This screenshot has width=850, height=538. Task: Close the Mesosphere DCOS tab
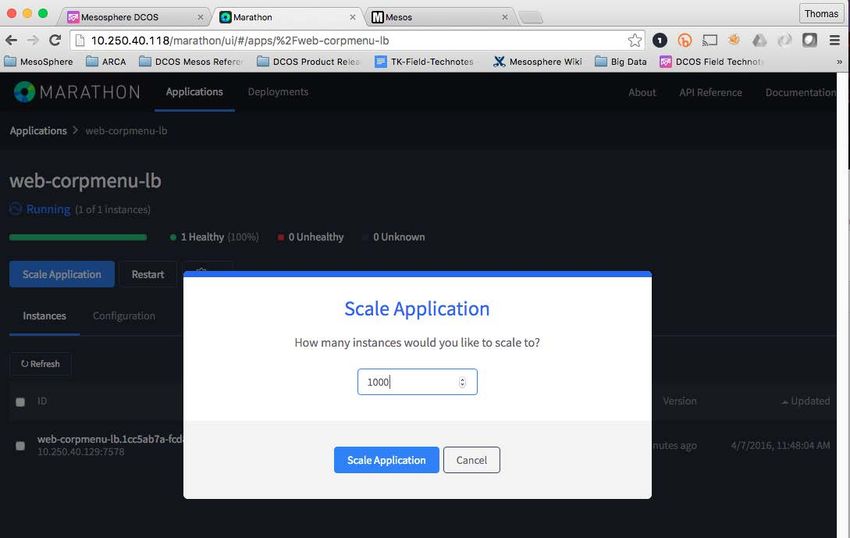[x=200, y=17]
